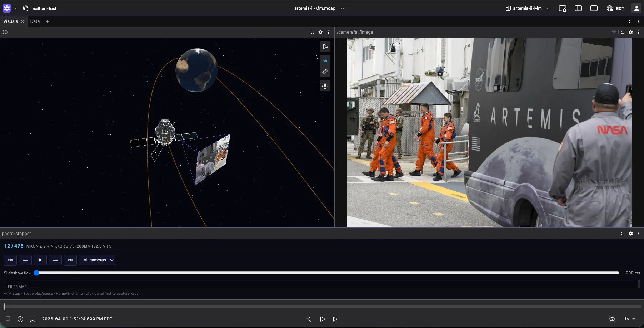The width and height of the screenshot is (644, 328).
Task: Step to next photo with right arrow
Action: tap(55, 260)
